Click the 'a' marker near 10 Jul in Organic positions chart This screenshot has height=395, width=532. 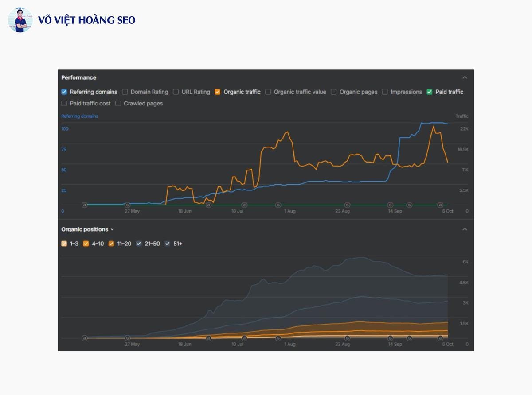point(244,338)
